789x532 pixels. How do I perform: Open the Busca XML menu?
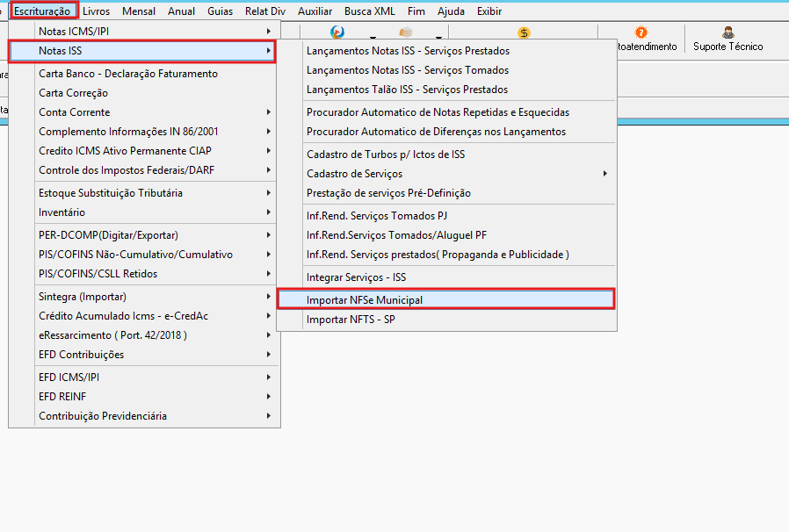[x=369, y=11]
